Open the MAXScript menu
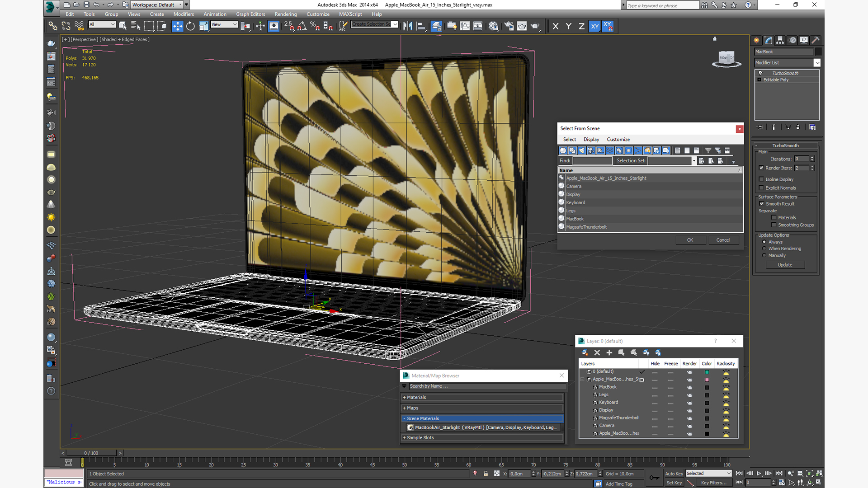 pos(350,14)
